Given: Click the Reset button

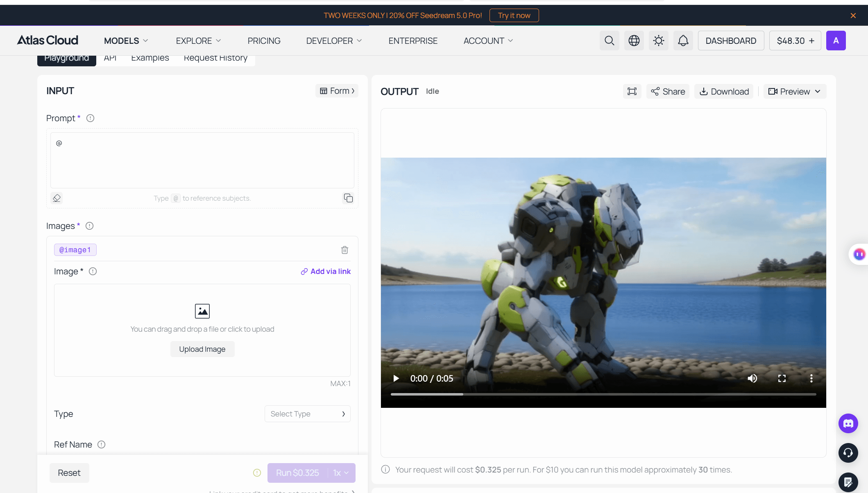Looking at the screenshot, I should [69, 473].
